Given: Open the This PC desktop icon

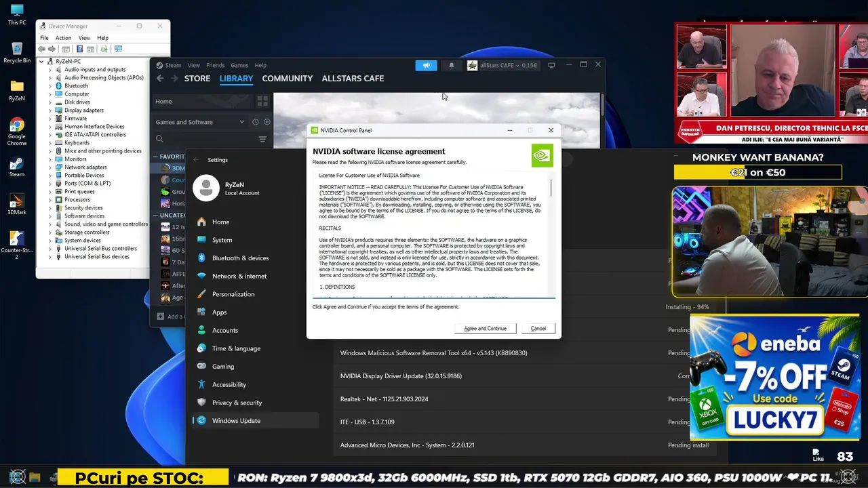Looking at the screenshot, I should pyautogui.click(x=17, y=14).
